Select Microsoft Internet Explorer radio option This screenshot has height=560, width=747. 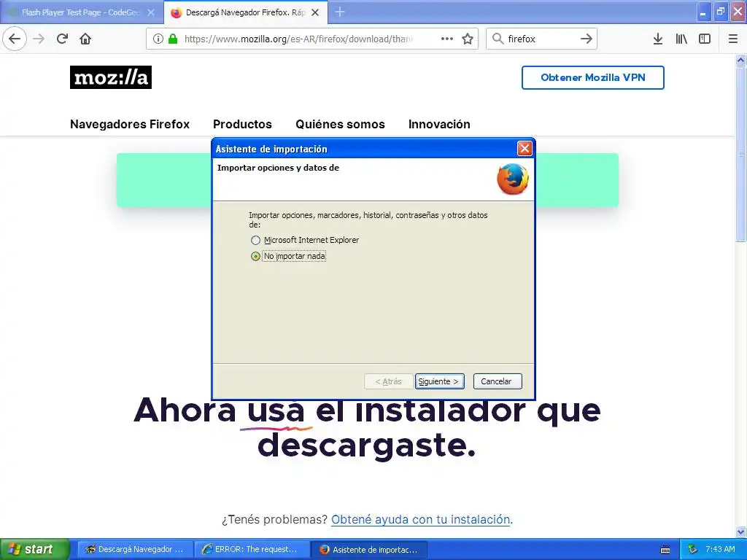[256, 240]
